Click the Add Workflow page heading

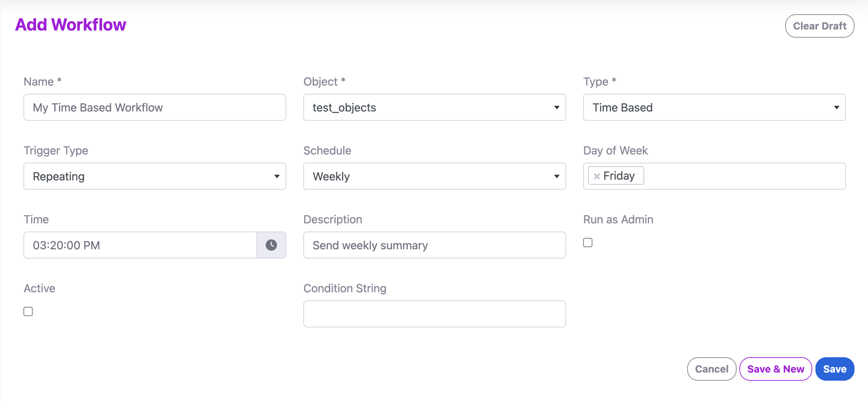coord(70,24)
